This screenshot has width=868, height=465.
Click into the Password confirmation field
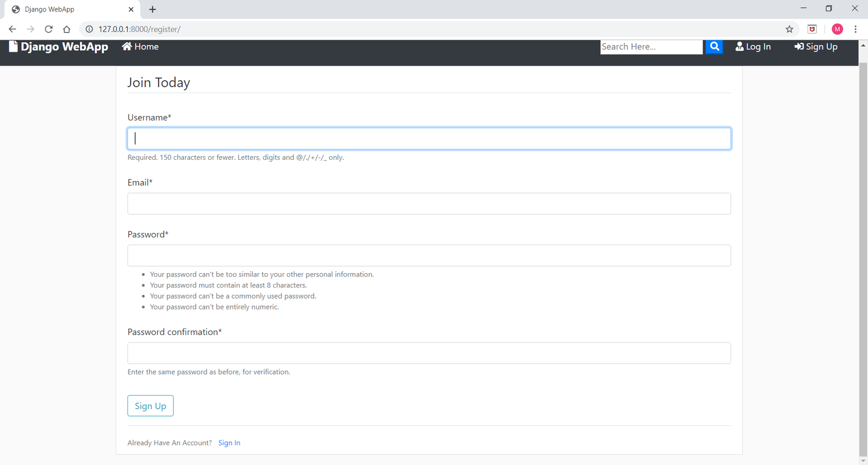coord(429,353)
